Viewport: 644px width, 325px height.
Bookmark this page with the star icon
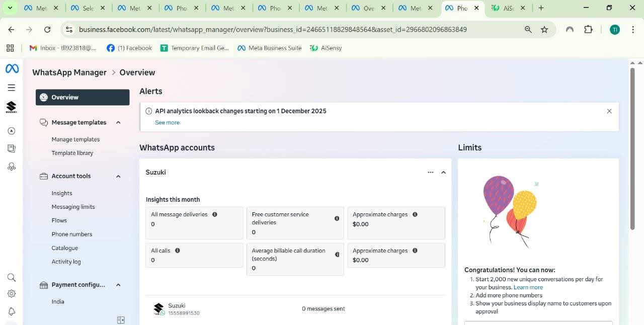(x=544, y=30)
